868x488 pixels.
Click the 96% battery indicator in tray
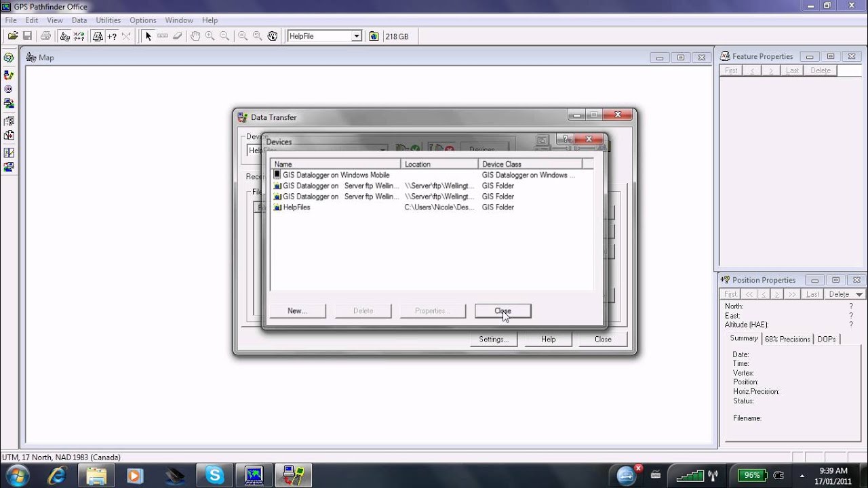pos(753,475)
